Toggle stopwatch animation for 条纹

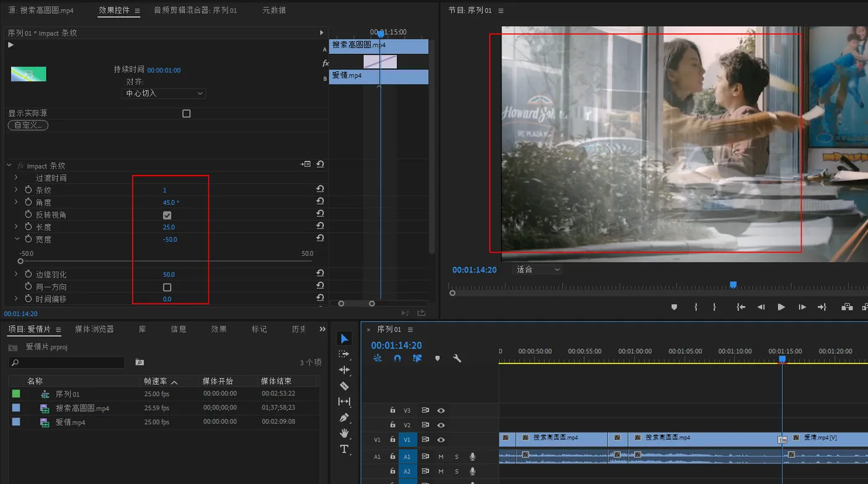[28, 190]
